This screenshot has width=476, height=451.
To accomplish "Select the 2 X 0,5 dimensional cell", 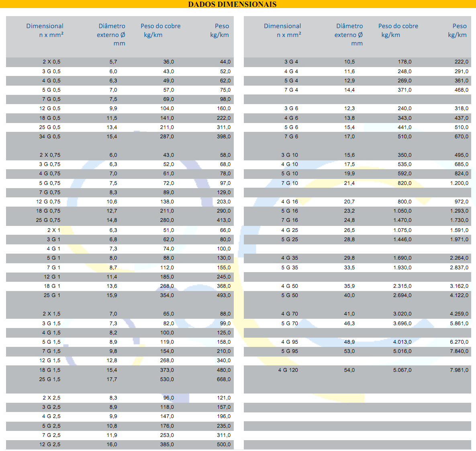I will click(x=51, y=62).
